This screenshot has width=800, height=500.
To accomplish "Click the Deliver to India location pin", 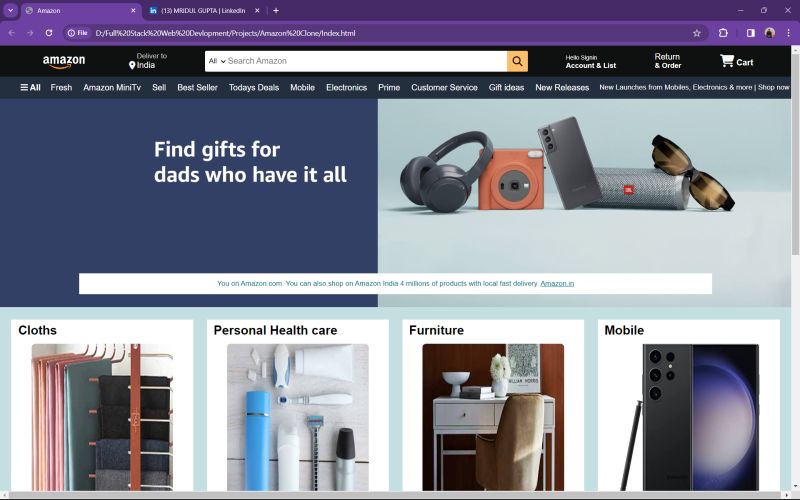I will click(132, 65).
